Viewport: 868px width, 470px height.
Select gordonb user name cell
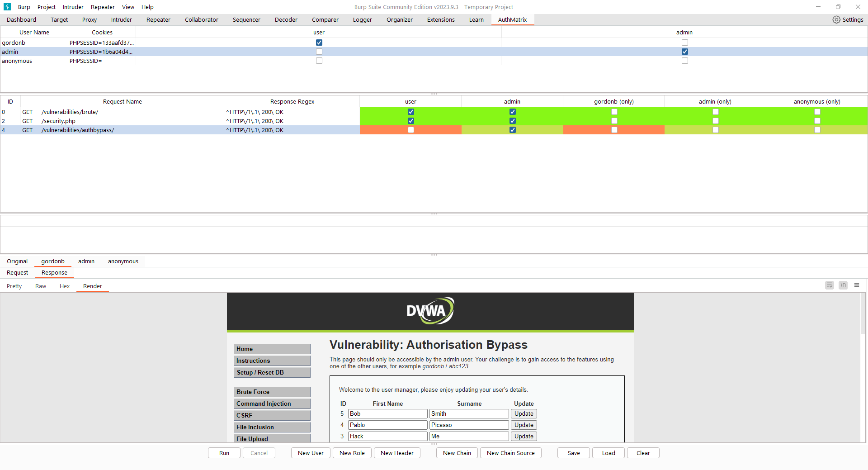point(34,43)
